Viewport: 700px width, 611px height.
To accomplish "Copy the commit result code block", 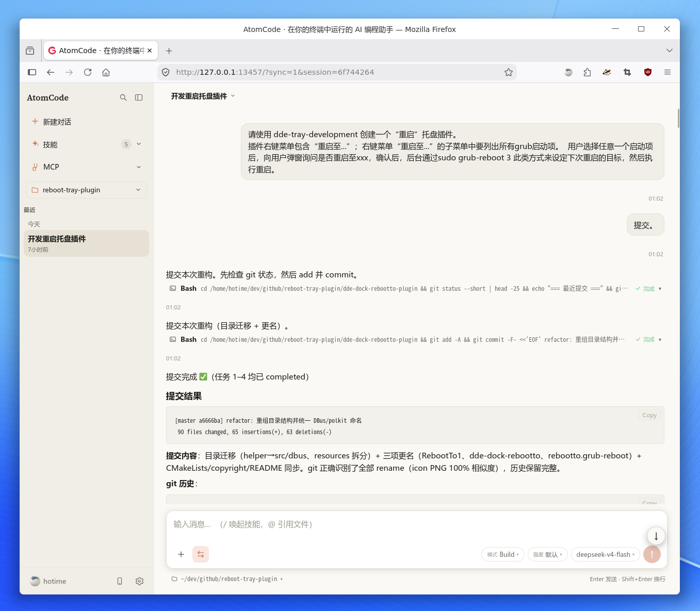I will click(x=649, y=415).
